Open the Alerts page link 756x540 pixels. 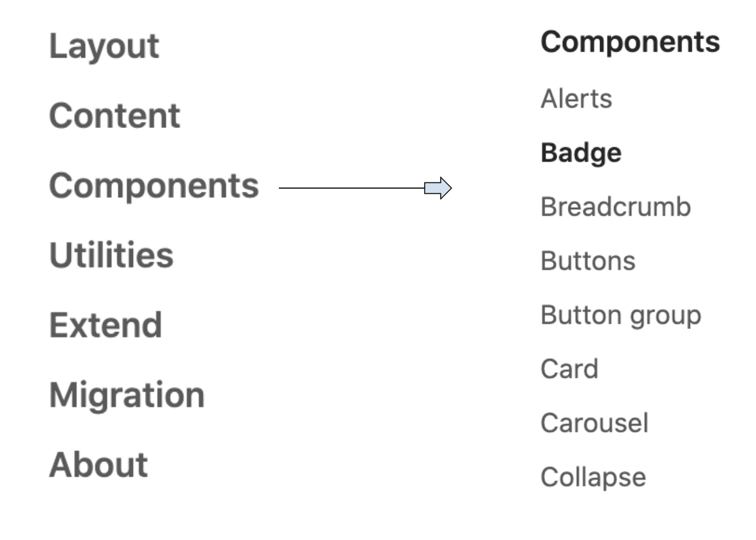click(x=576, y=99)
